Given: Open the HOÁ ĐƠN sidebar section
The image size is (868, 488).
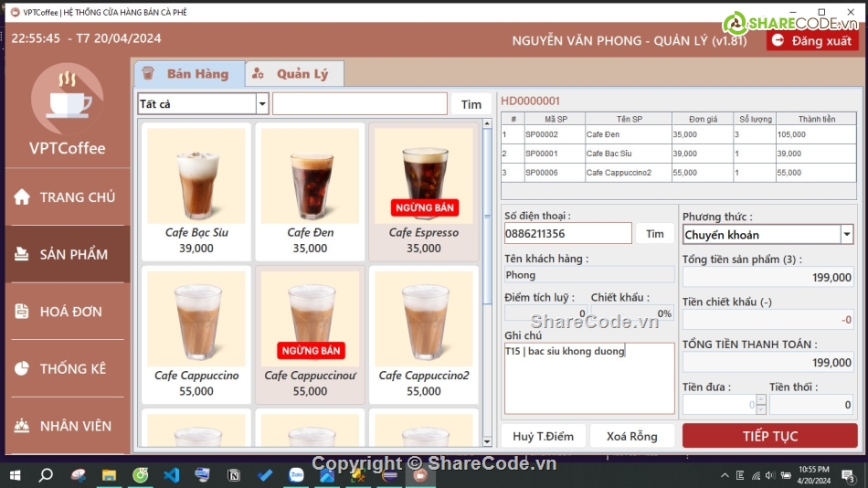Looking at the screenshot, I should (x=68, y=312).
